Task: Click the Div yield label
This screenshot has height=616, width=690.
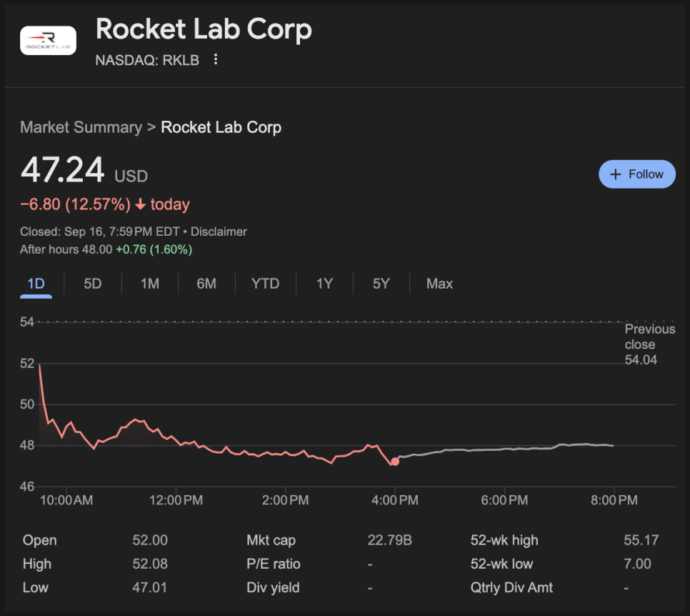Action: [273, 588]
